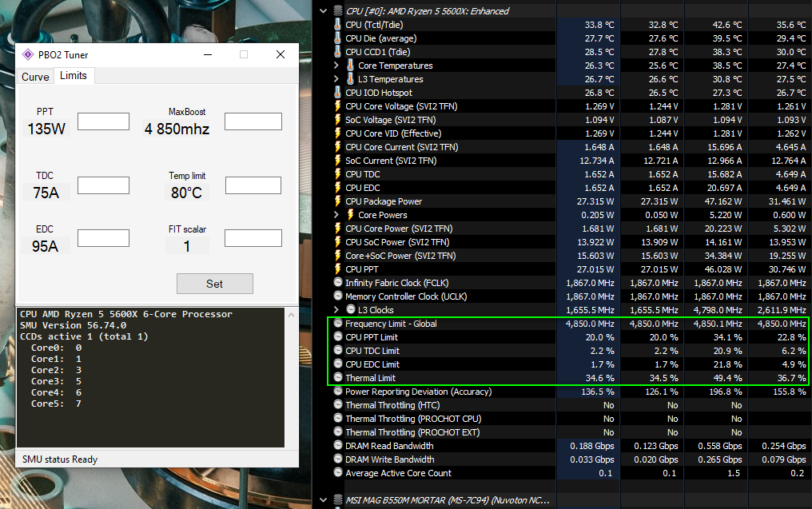The image size is (812, 509).
Task: Click the lightning icon for CPU Core Current
Action: pyautogui.click(x=337, y=146)
